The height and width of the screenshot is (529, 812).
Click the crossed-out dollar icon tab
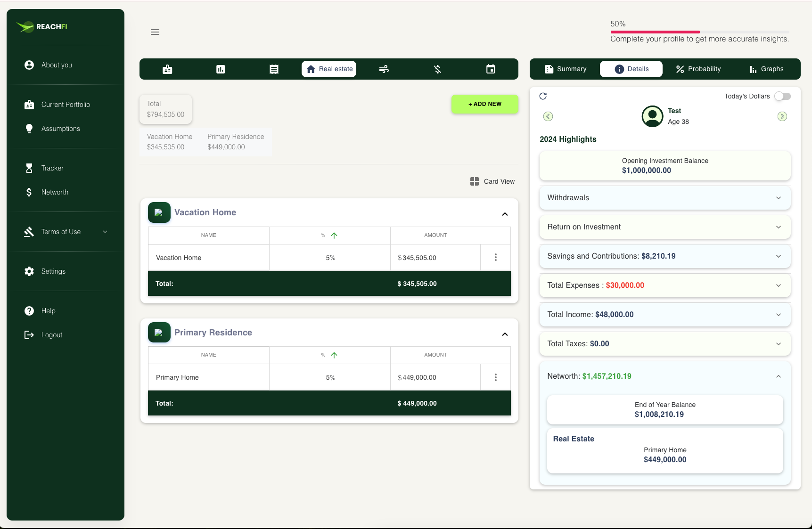pos(437,69)
